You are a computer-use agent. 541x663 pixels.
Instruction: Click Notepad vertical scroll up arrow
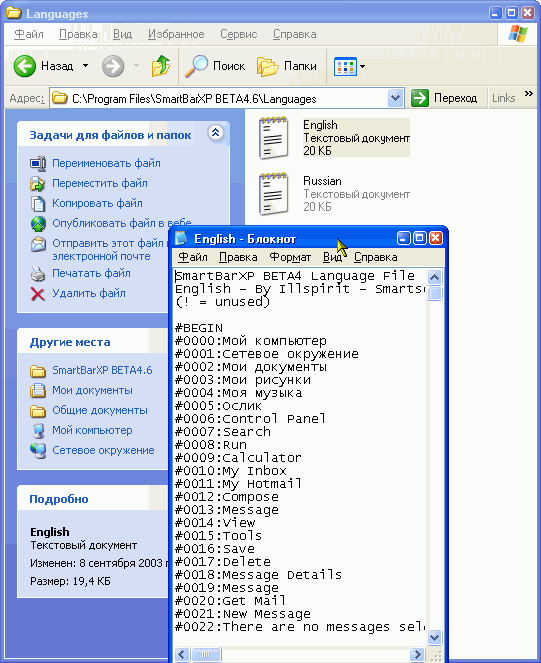pos(434,277)
